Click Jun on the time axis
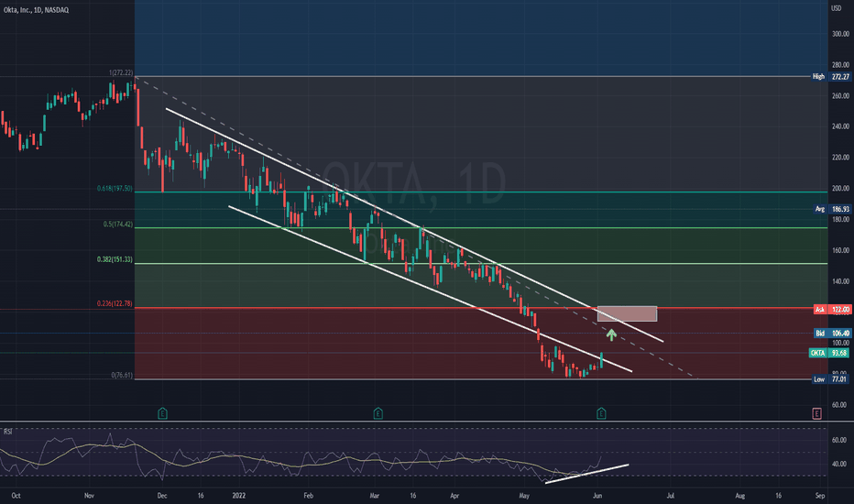Screen dimensions: 854x504 (x=597, y=496)
